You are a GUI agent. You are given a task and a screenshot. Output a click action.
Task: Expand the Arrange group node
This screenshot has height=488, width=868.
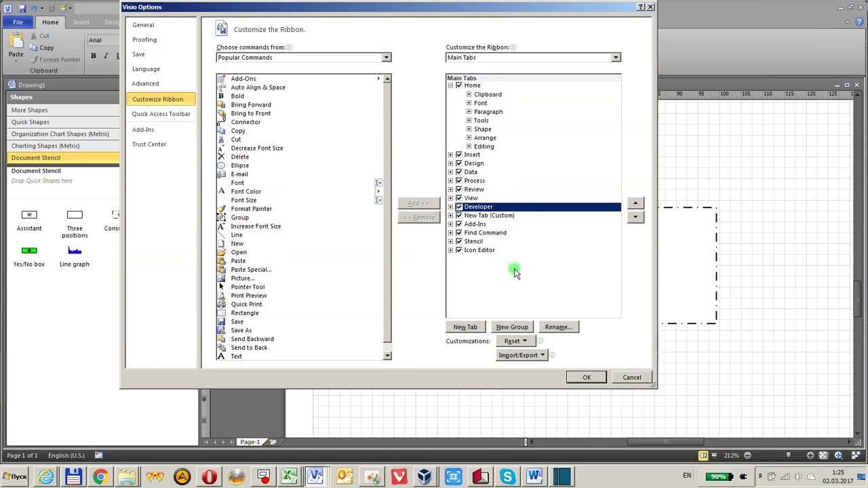pyautogui.click(x=469, y=138)
